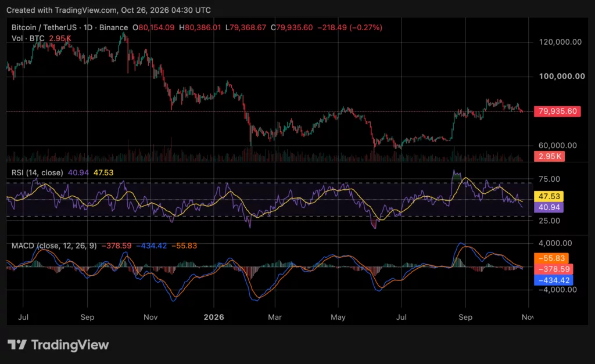The width and height of the screenshot is (595, 364).
Task: Click the 75.00 RSI axis label
Action: tap(550, 179)
